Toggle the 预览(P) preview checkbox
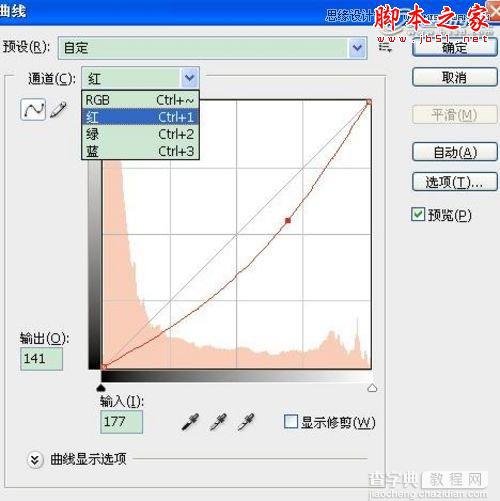The image size is (500, 501). tap(418, 214)
